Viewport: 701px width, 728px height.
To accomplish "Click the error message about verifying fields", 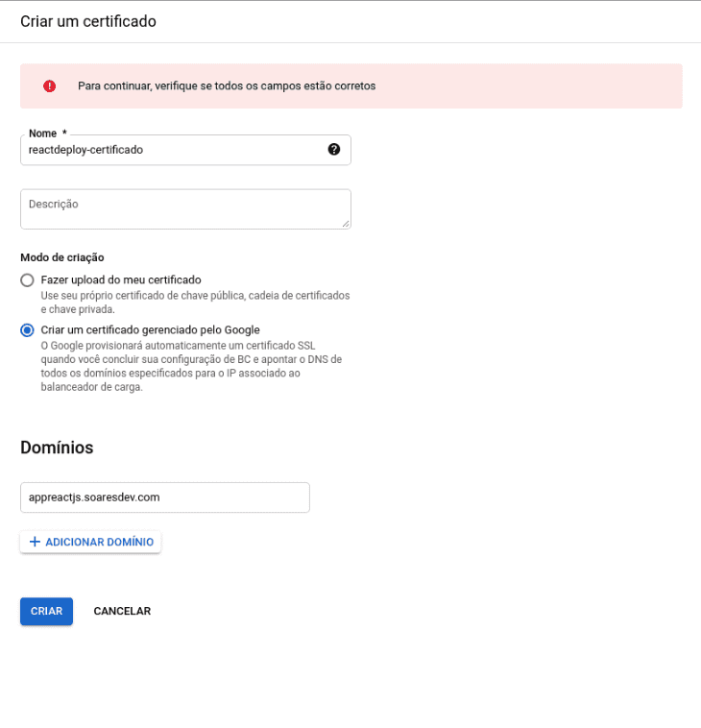I will 227,85.
